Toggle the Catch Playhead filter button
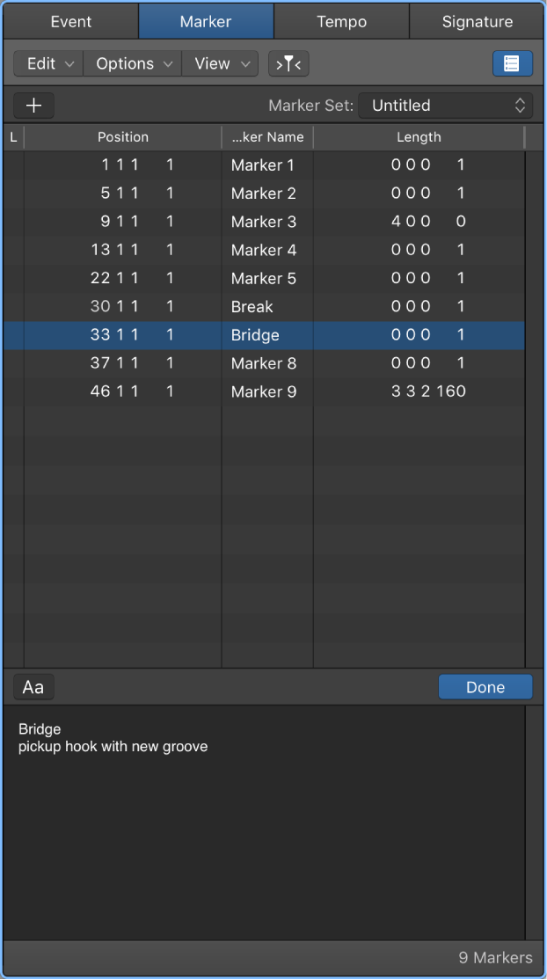 click(288, 63)
